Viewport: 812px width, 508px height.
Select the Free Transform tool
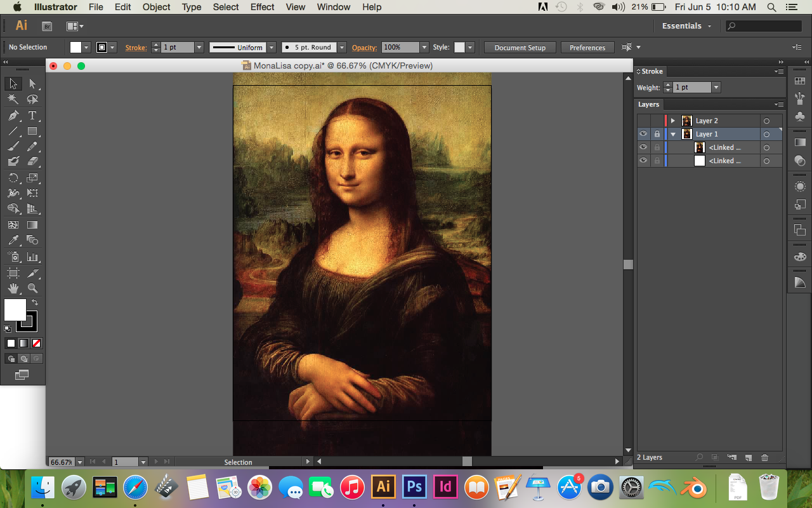pyautogui.click(x=32, y=193)
